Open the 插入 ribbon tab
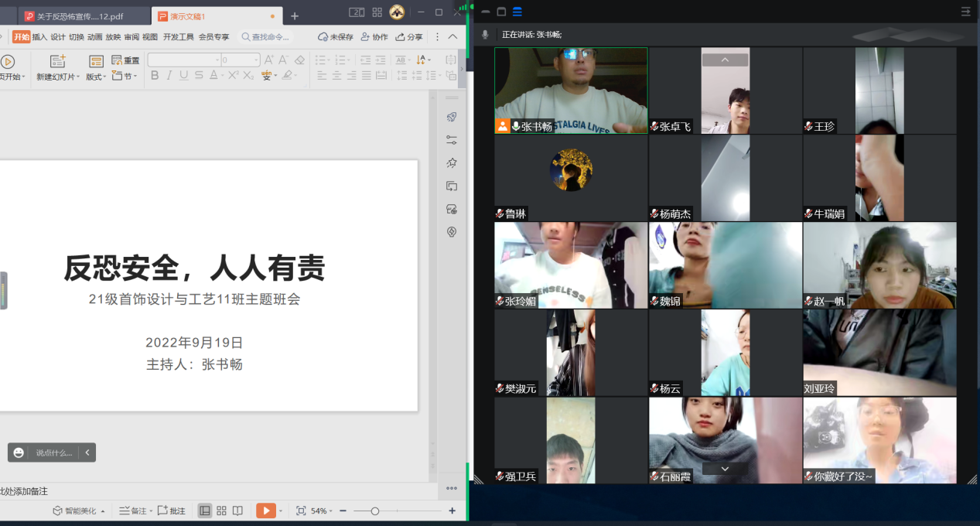Screen dimensions: 980x526 coord(39,37)
